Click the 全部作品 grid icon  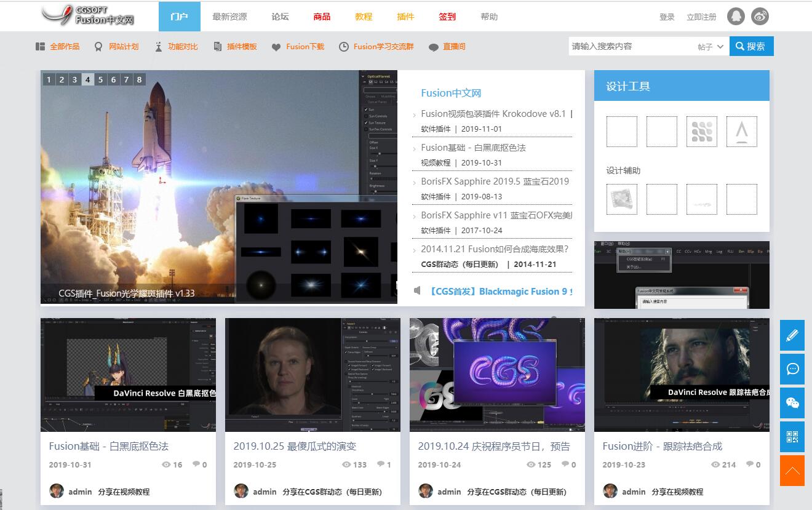point(40,47)
